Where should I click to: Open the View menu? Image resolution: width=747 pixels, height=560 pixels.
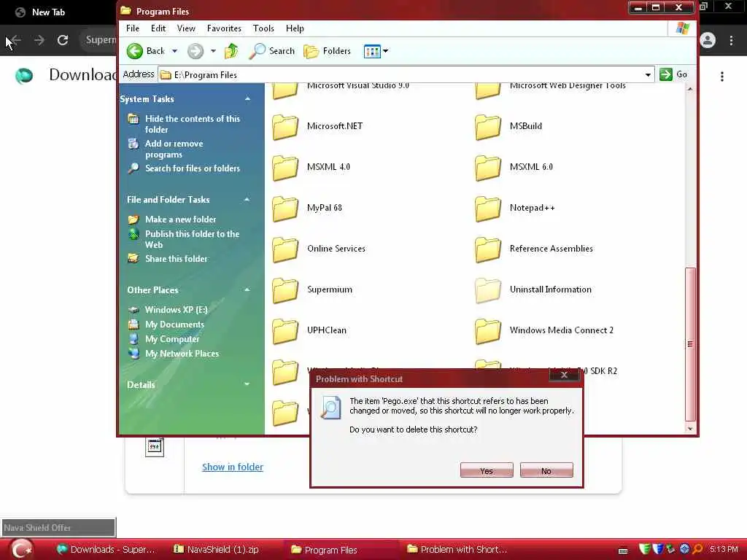pos(186,28)
